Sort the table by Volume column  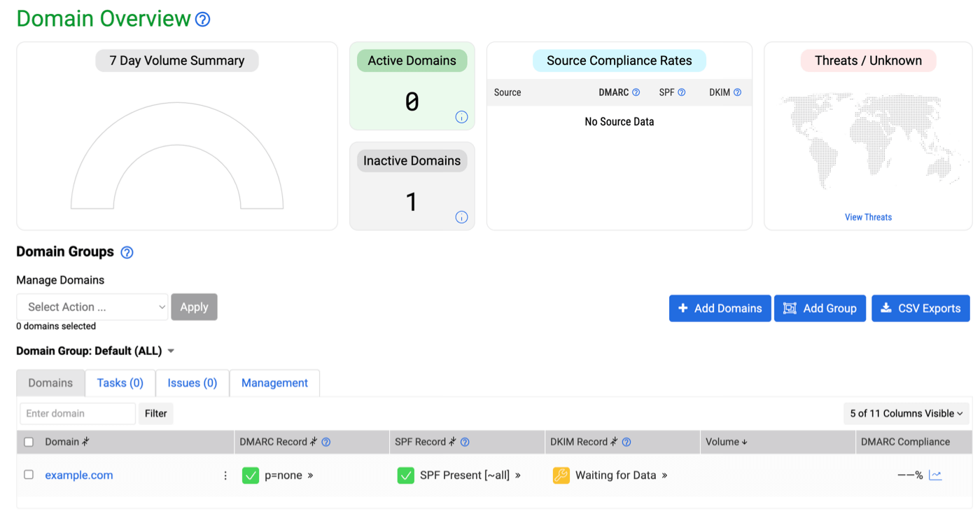(x=727, y=442)
